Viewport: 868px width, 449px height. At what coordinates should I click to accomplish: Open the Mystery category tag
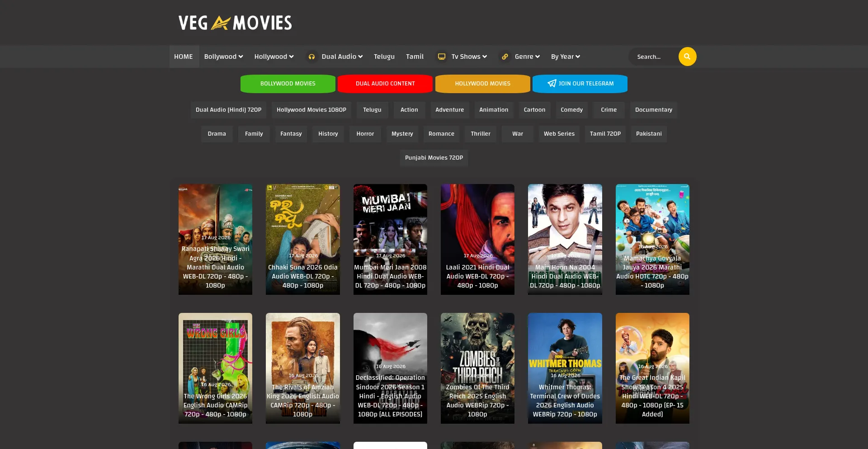click(402, 134)
